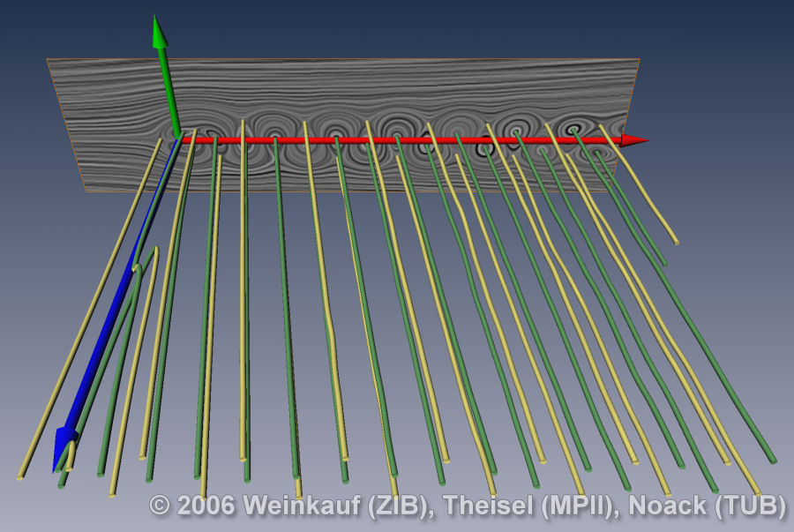Click the blue Z-axis arrowhead
The height and width of the screenshot is (532, 794).
coord(63,445)
